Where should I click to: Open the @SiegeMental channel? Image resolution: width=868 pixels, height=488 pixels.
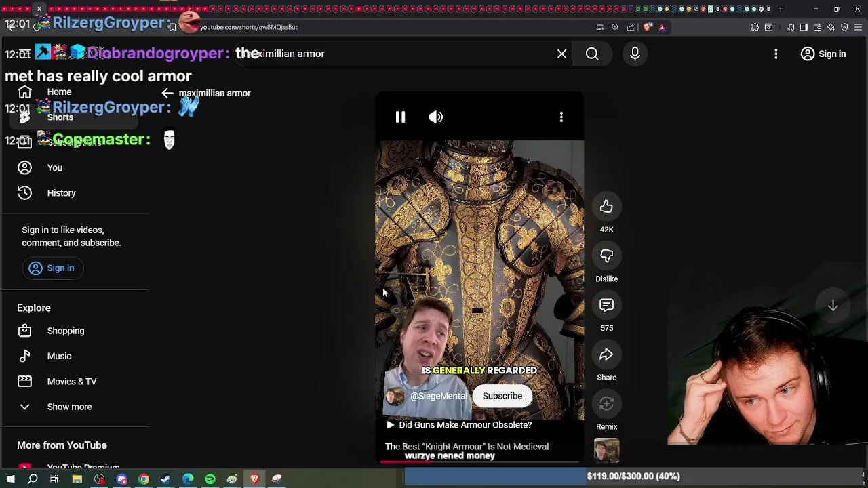438,396
